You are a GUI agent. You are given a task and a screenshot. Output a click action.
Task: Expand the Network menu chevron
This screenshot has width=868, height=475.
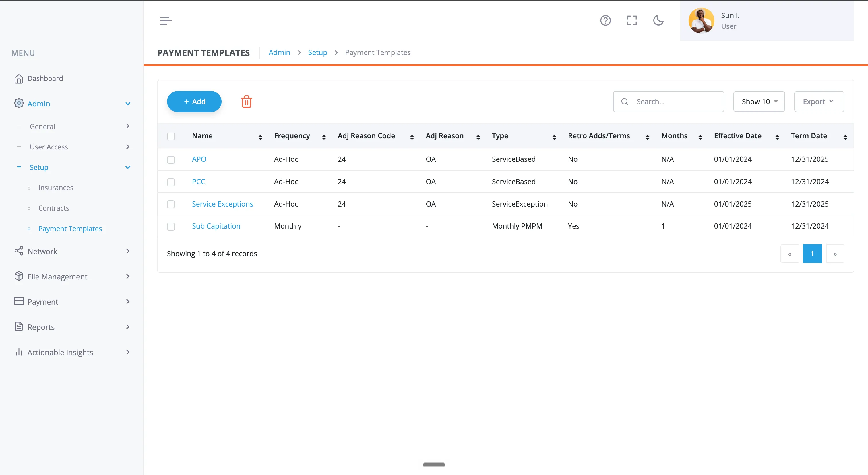pyautogui.click(x=128, y=251)
